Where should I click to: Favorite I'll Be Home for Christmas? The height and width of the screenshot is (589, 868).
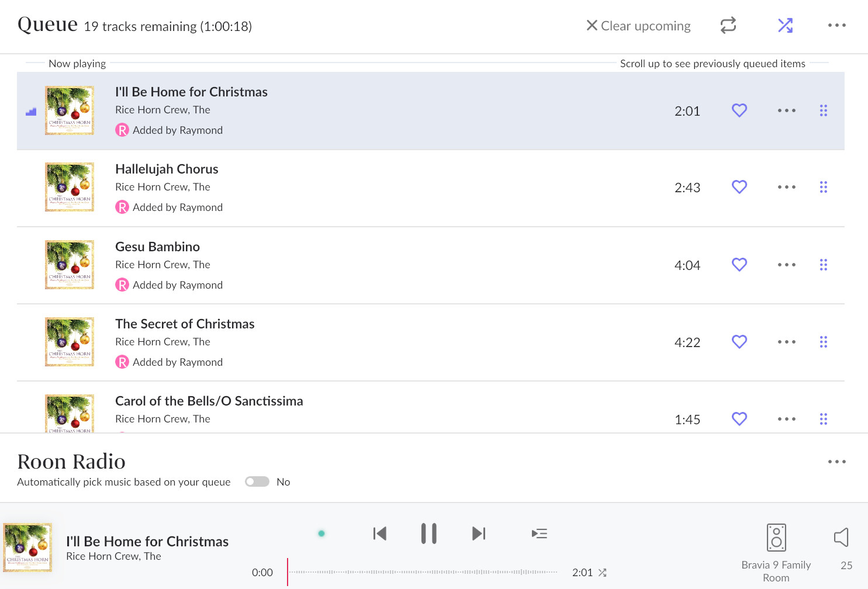(x=739, y=110)
